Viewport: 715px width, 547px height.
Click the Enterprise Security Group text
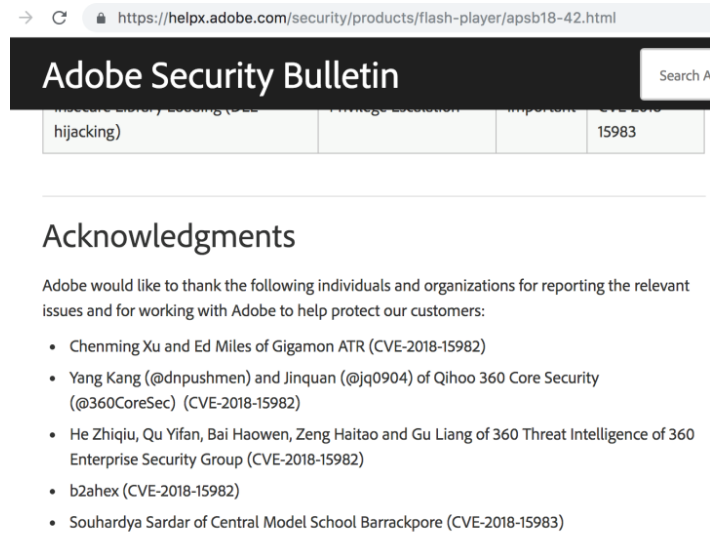(x=156, y=459)
